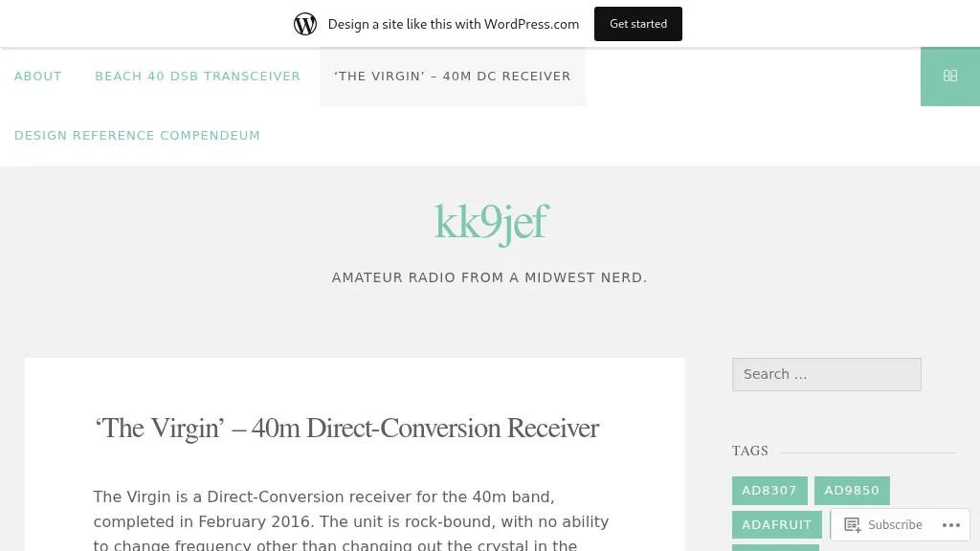Click the post title 'The Virgin' – 40m Direct-Conversion Receiver
This screenshot has height=551, width=980.
tap(346, 429)
